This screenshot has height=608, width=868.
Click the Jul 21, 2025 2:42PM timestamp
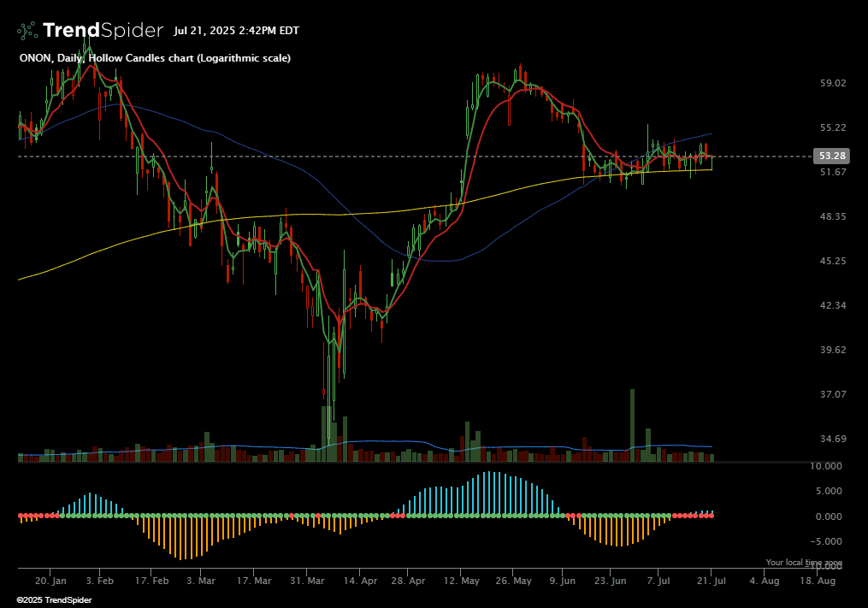236,31
